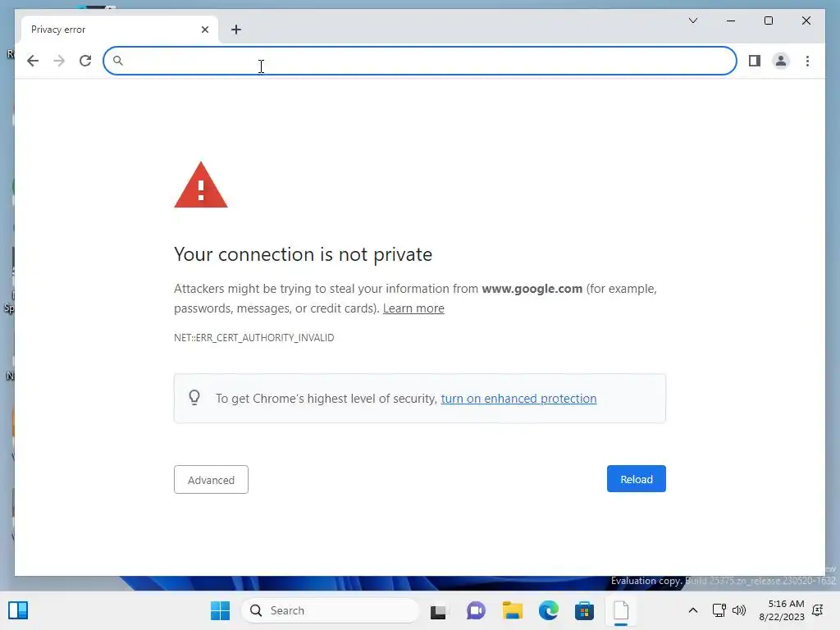Image resolution: width=840 pixels, height=630 pixels.
Task: Click the 'Your connection is not private' heading
Action: [304, 254]
